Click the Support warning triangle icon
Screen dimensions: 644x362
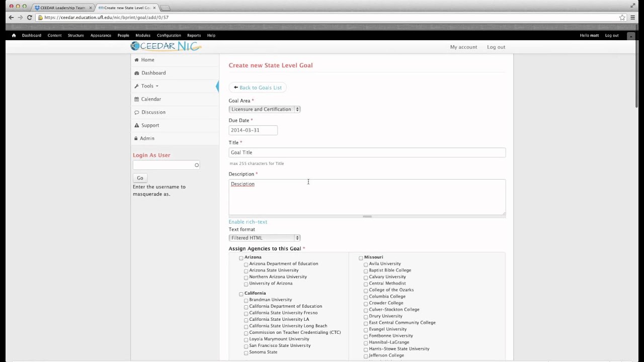[x=136, y=125]
